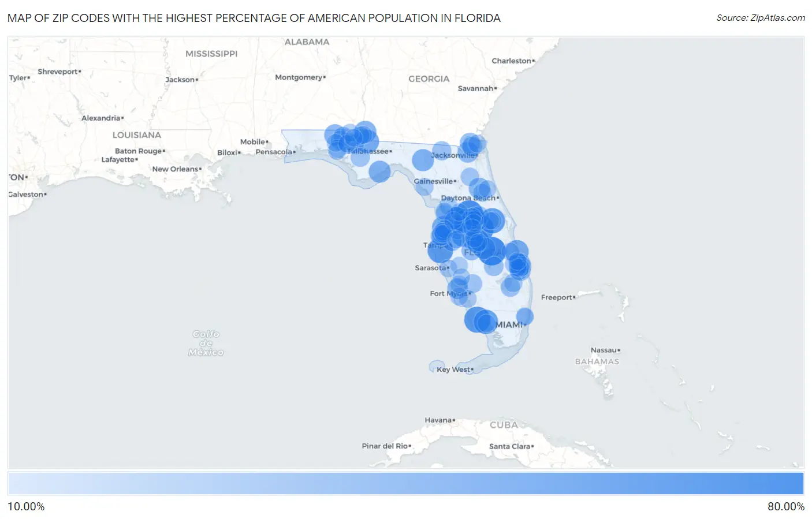This screenshot has height=519, width=812.
Task: Click the Key West city label
Action: coord(453,369)
